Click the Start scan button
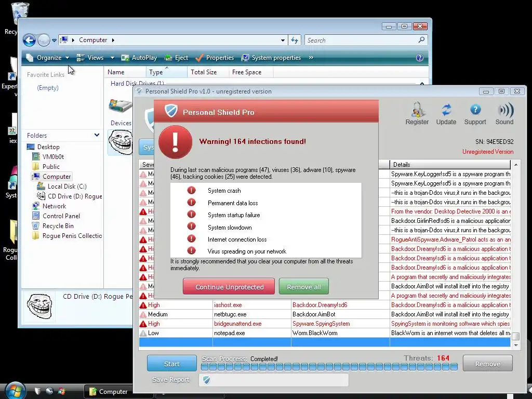This screenshot has width=532, height=399. pos(171,364)
